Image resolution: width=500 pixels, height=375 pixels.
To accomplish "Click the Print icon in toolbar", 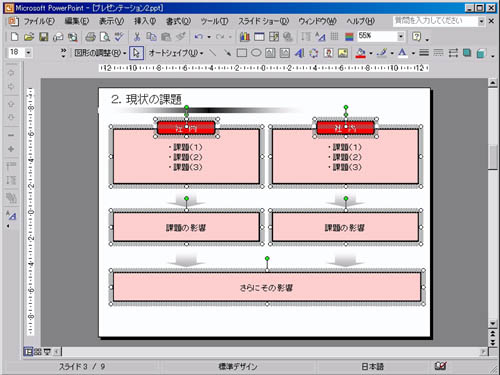I will click(x=90, y=37).
